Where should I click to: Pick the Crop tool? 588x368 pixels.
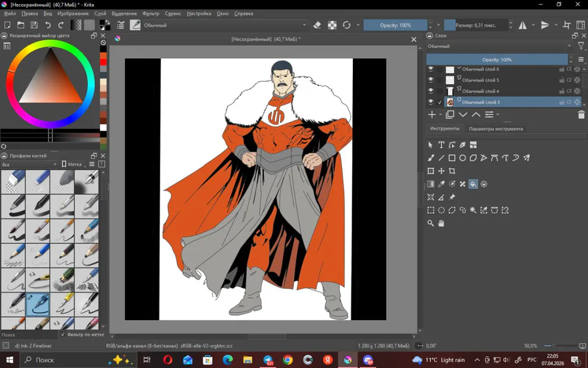click(451, 171)
